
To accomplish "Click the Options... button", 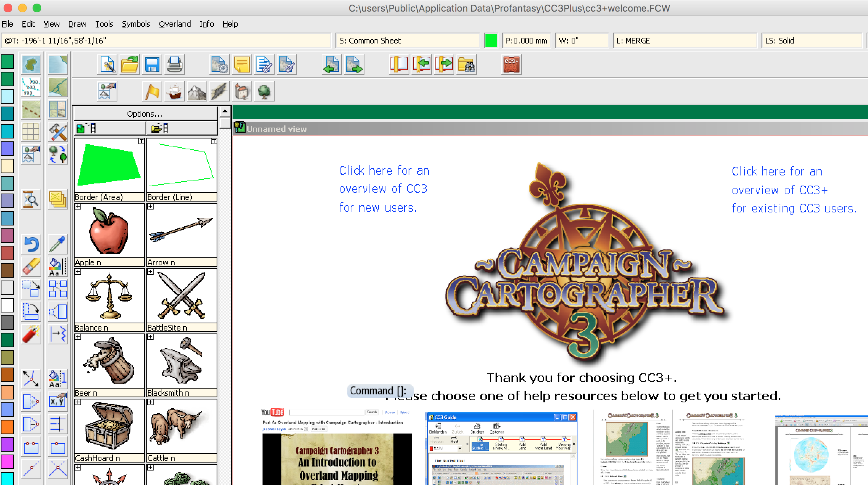I will [x=145, y=114].
